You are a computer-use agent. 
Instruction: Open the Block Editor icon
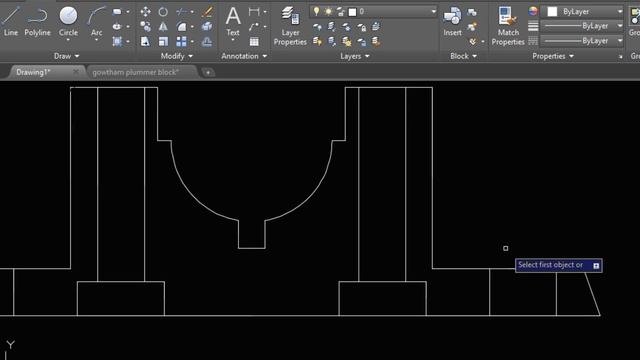[x=472, y=27]
